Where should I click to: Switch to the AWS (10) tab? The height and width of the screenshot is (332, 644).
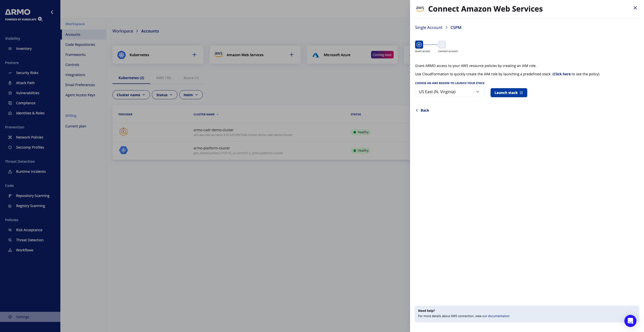[x=164, y=78]
